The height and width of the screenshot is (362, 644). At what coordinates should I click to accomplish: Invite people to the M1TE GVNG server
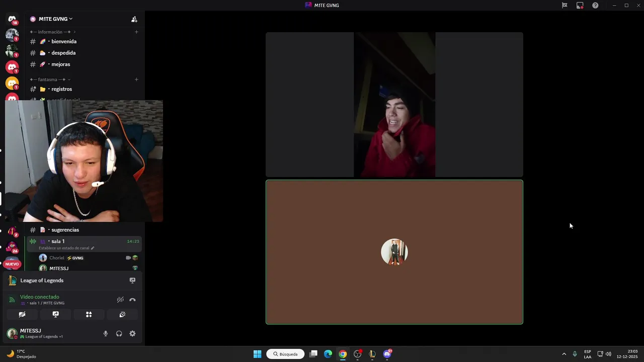pos(134,19)
